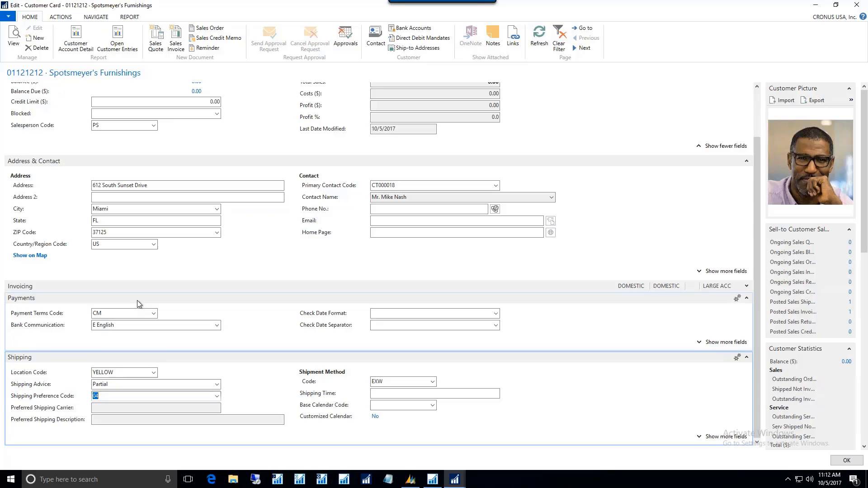Open the Shipment Method Code dropdown

tap(431, 381)
